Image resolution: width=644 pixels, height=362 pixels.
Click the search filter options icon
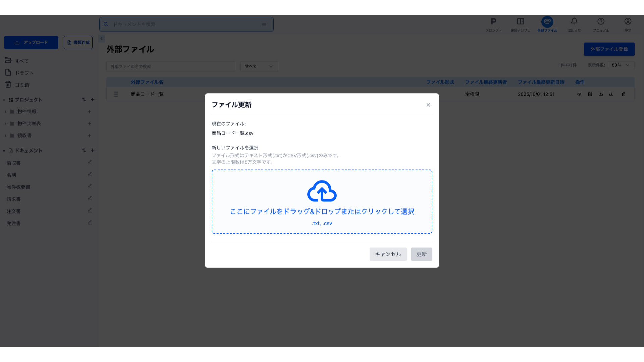coord(264,24)
